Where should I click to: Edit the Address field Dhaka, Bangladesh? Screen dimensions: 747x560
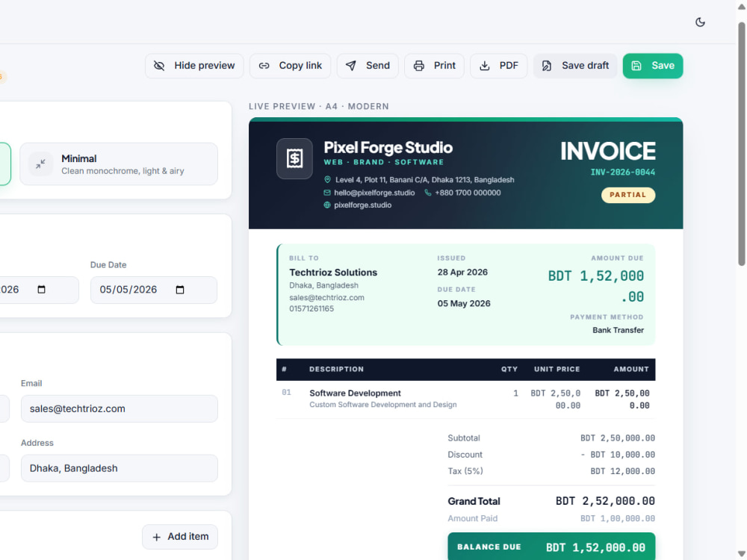(x=119, y=468)
